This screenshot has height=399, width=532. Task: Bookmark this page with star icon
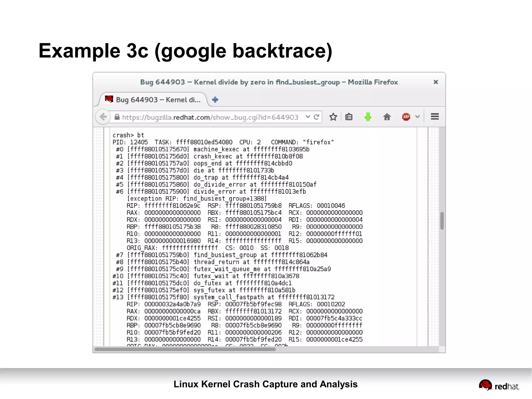click(333, 117)
